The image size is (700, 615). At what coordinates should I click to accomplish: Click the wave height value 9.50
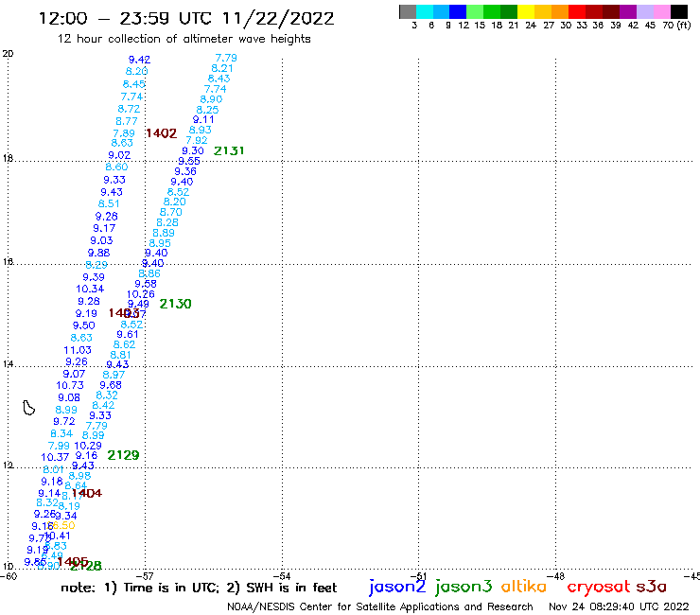(x=84, y=325)
